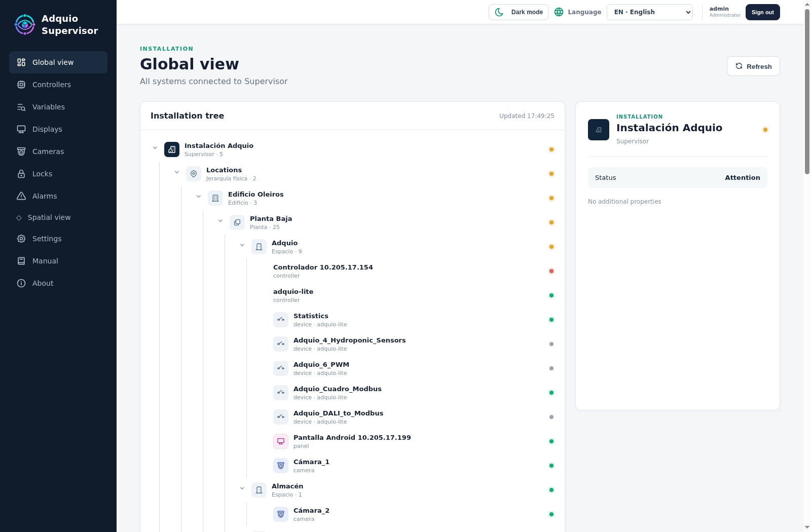Screen dimensions: 811x532
Task: Click the Pantalla Android panel icon
Action: 281,441
